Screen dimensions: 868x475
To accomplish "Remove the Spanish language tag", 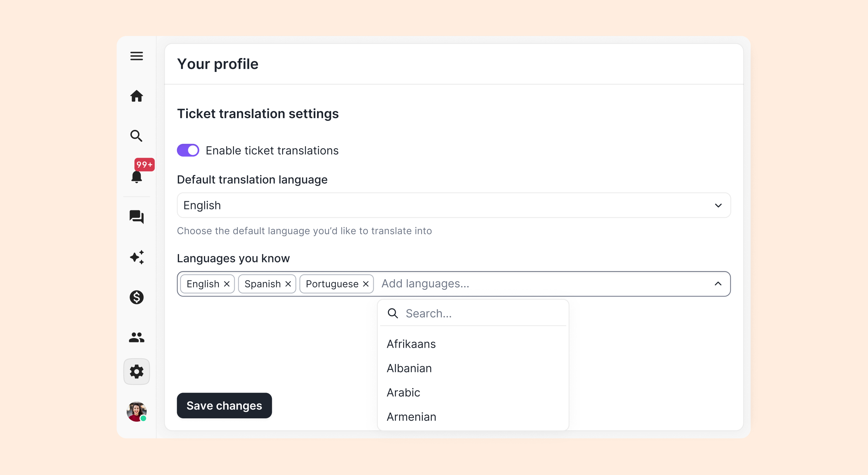I will (288, 284).
